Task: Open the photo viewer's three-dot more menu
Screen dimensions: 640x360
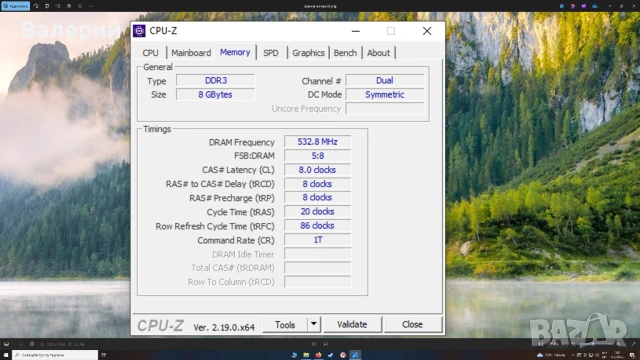Action: coord(91,6)
